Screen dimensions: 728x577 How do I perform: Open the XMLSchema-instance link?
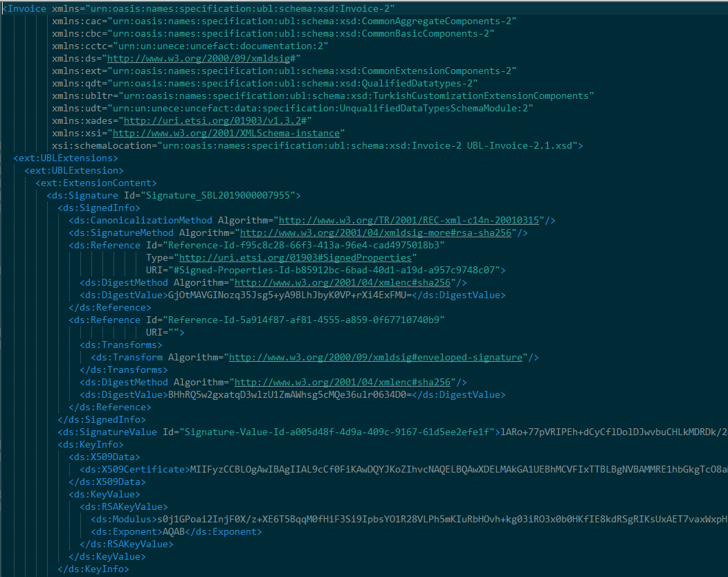click(x=226, y=133)
